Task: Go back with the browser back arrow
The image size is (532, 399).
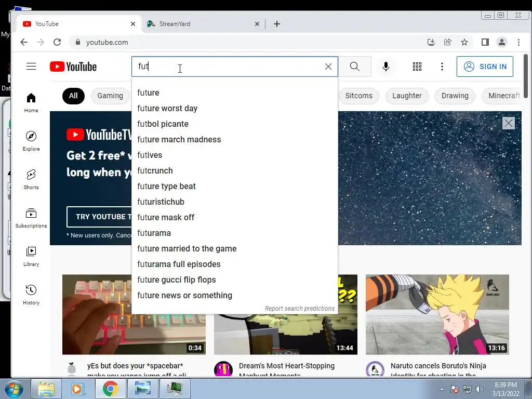Action: tap(24, 42)
